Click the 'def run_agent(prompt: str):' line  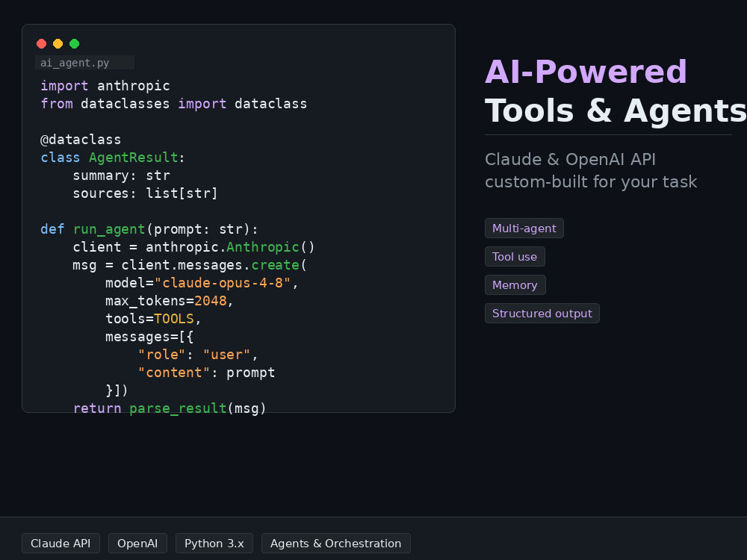tap(149, 229)
